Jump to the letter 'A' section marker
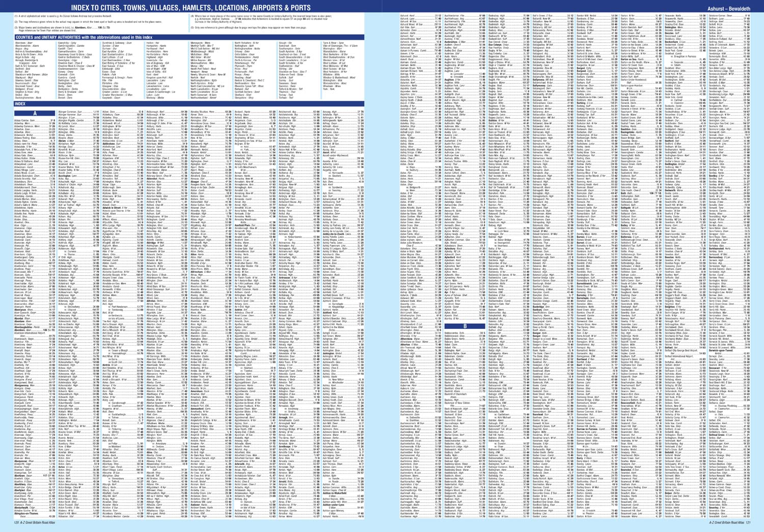 [x=35, y=114]
